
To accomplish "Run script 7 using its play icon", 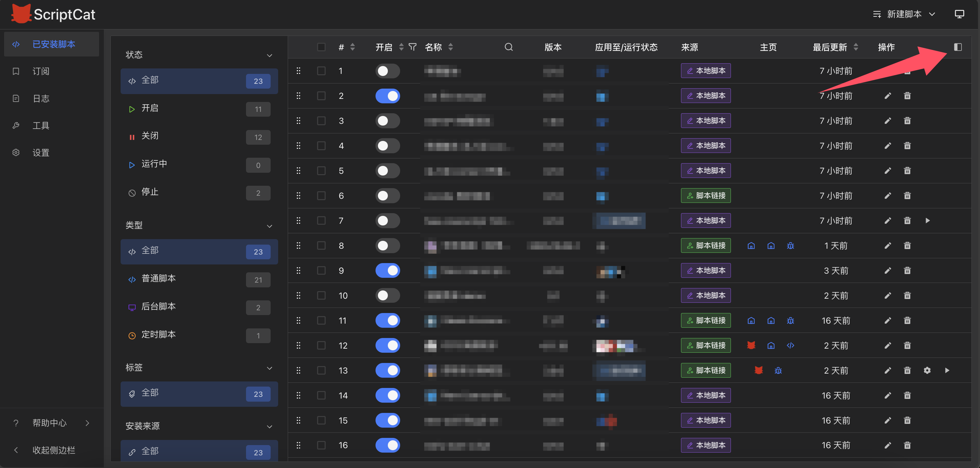I will pos(927,220).
